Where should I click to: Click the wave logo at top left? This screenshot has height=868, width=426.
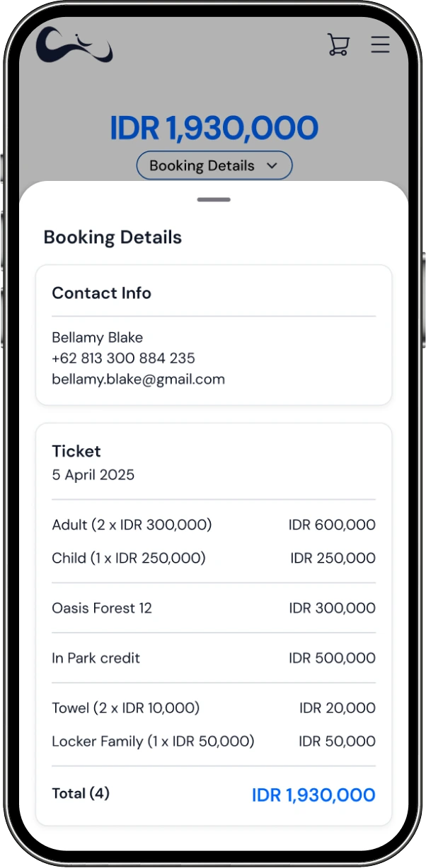click(x=74, y=45)
